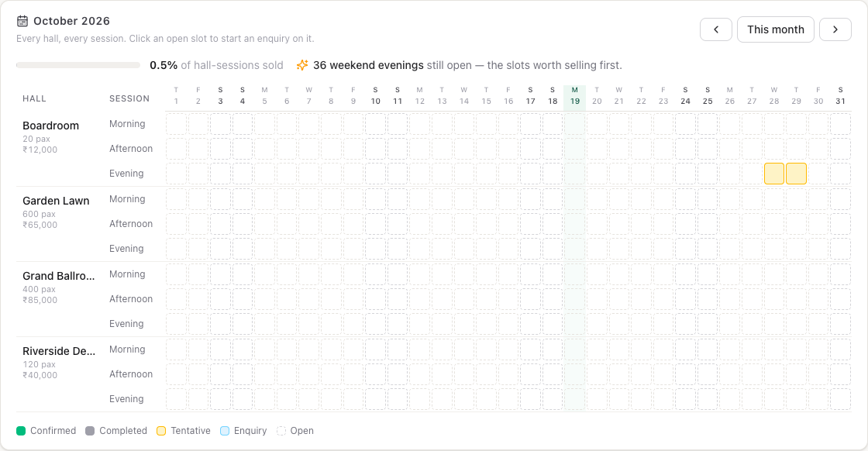Select open Boardroom Morning slot on October 1
The height and width of the screenshot is (451, 868).
pos(176,124)
